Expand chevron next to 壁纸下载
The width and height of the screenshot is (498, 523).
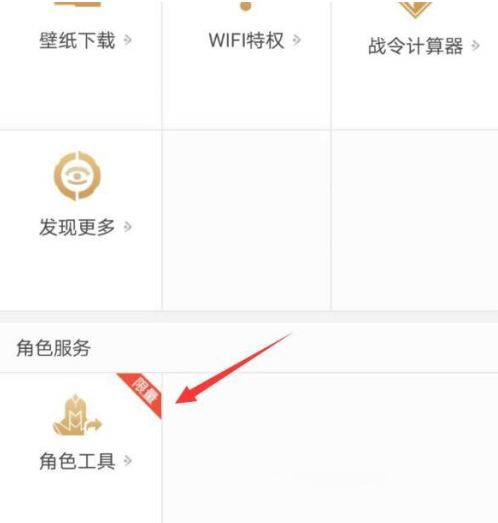click(127, 40)
